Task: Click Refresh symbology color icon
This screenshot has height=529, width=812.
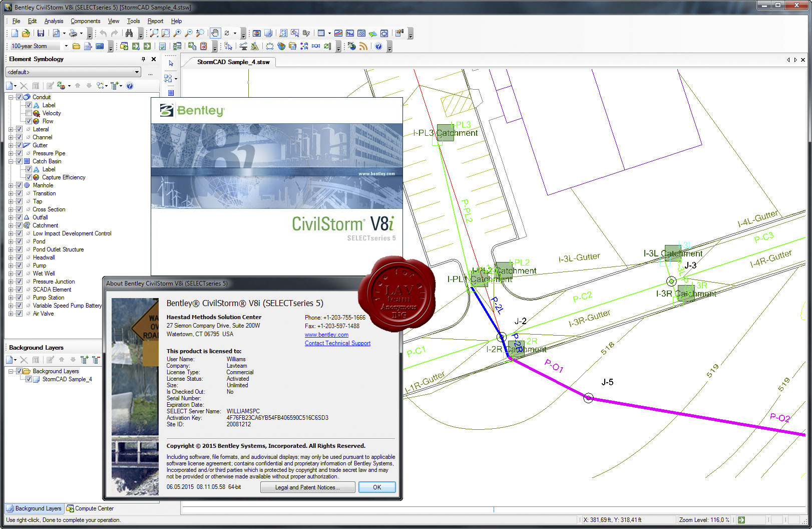Action: [61, 86]
